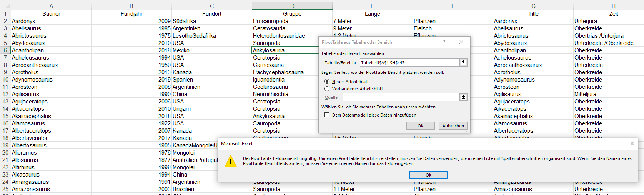The height and width of the screenshot is (195, 644).
Task: Click the Quelle location input field
Action: [x=401, y=97]
